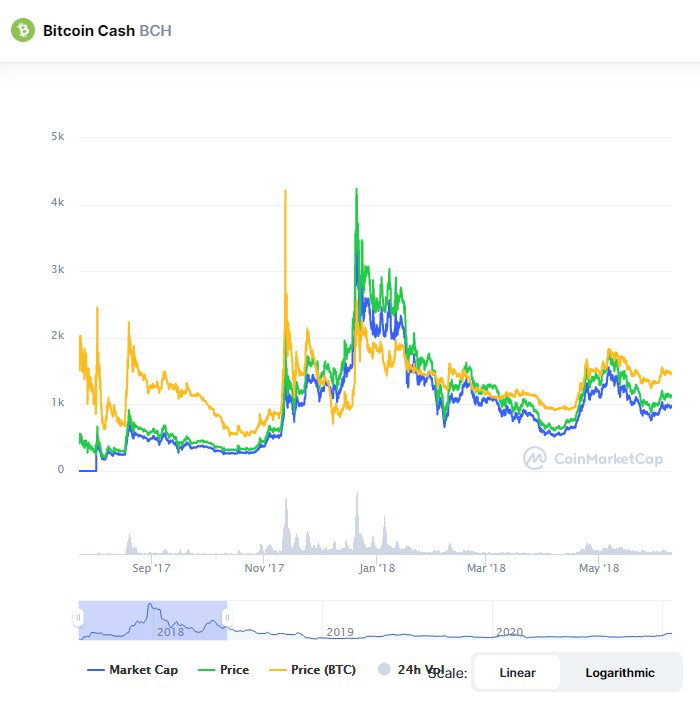Click the 3k y-axis label

[x=58, y=269]
